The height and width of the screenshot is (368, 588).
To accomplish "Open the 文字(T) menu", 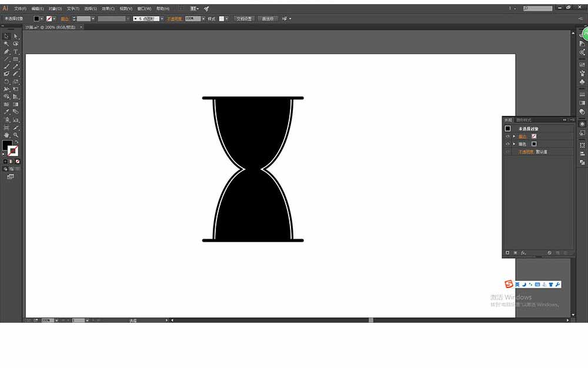I will [x=73, y=8].
